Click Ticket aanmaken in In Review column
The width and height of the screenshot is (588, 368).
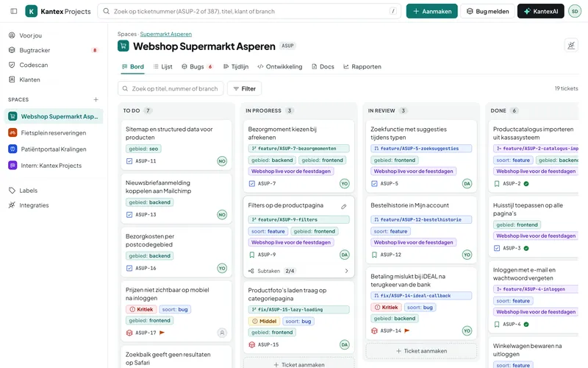(421, 351)
